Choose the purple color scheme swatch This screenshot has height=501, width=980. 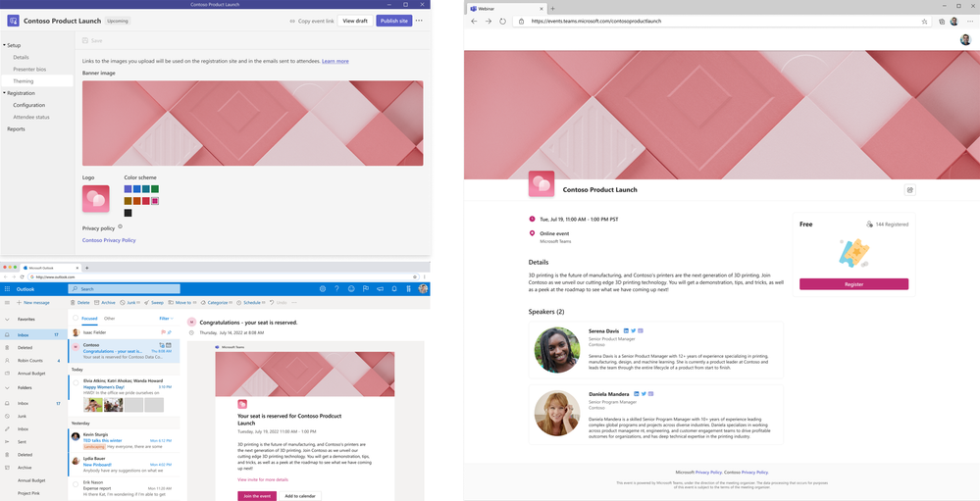129,188
